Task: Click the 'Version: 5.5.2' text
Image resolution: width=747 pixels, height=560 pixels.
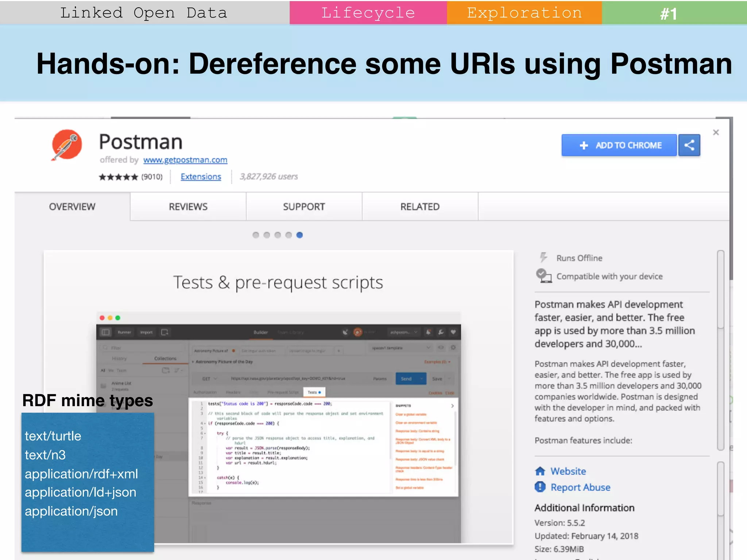Action: tap(560, 523)
